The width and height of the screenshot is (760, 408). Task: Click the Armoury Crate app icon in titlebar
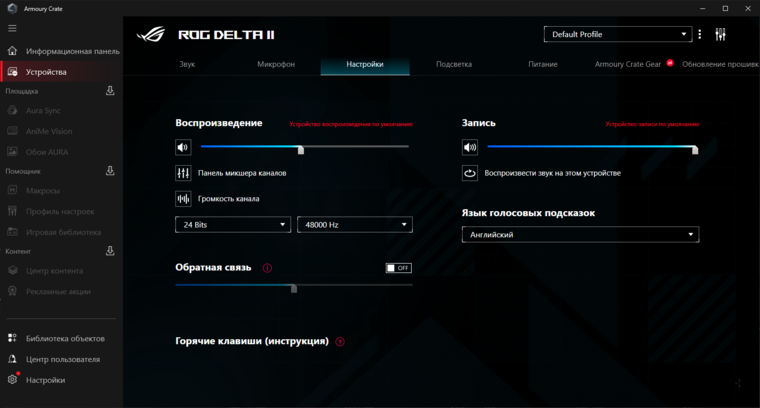[x=12, y=8]
